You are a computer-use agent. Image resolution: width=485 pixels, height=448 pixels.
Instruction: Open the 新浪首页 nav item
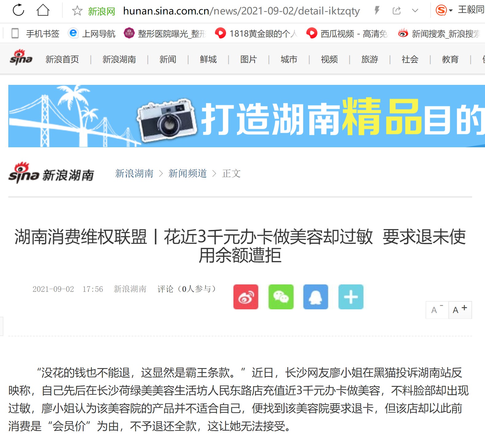coord(62,59)
